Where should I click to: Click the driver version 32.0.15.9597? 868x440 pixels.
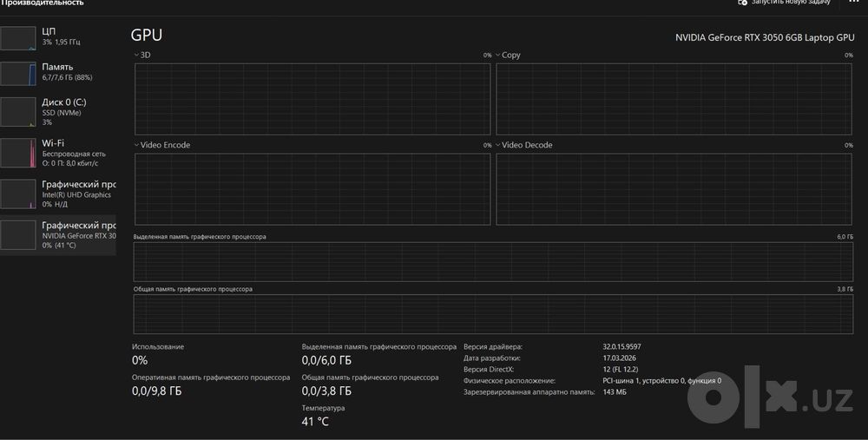(621, 347)
